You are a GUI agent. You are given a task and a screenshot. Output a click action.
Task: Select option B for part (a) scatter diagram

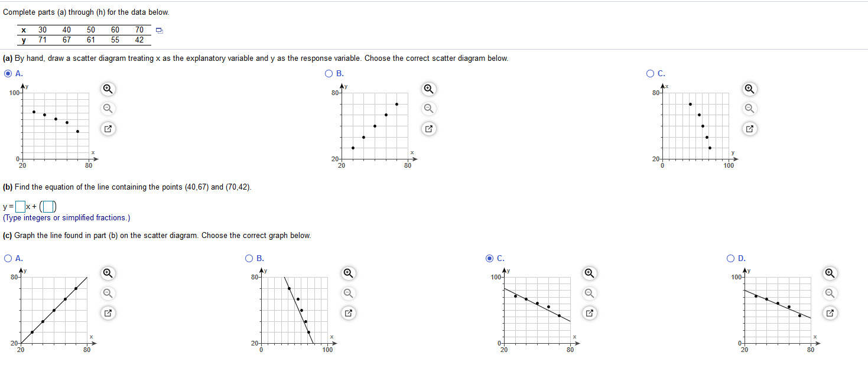click(329, 74)
